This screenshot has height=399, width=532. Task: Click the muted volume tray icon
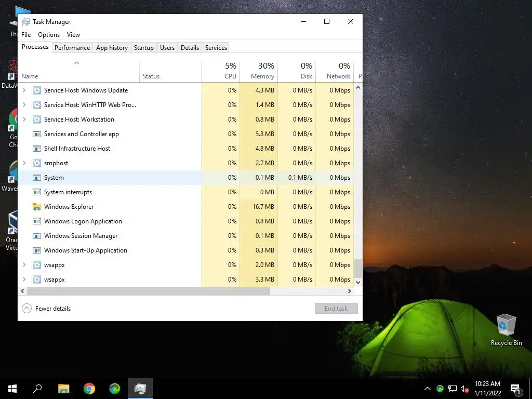(465, 389)
